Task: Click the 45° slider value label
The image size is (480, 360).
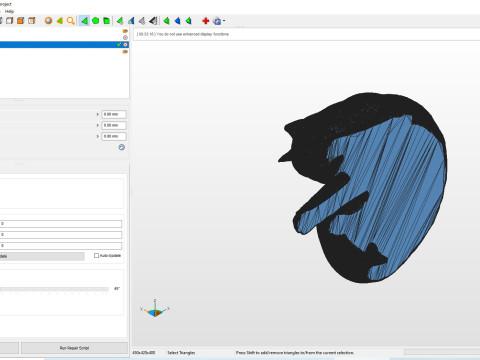Action: (117, 289)
